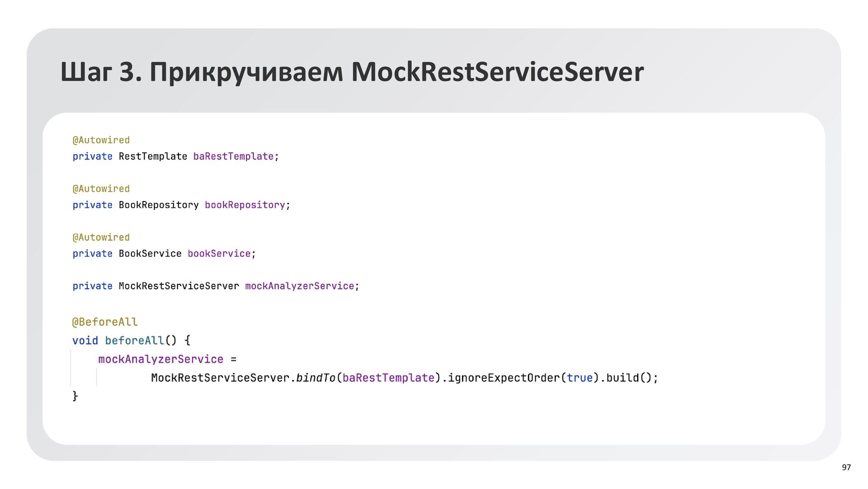Click the third @Autowired annotation
868x489 pixels.
[x=101, y=237]
